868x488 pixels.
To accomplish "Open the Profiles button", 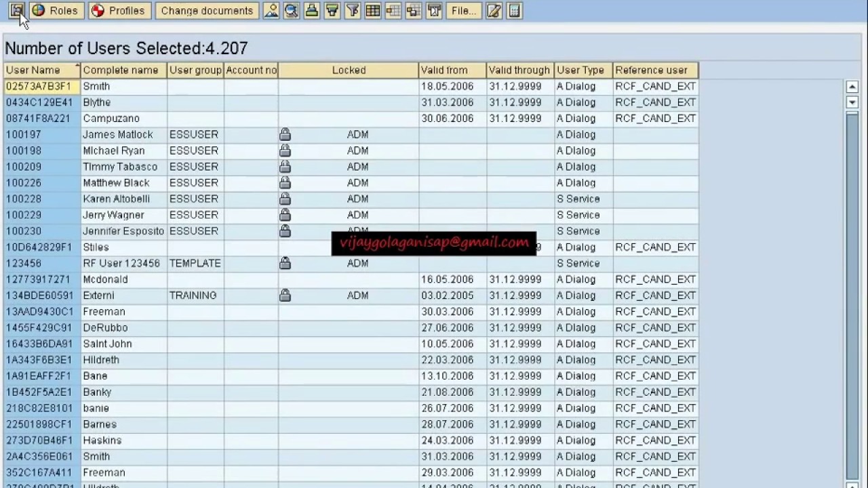I will (119, 10).
